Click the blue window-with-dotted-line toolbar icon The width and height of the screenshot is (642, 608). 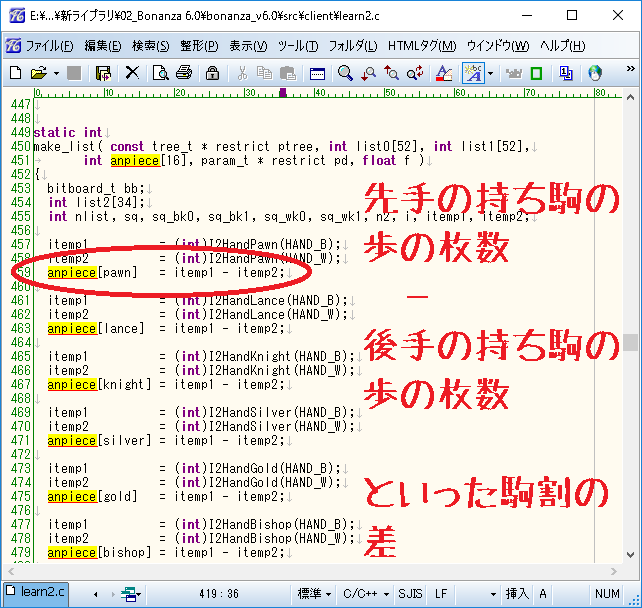click(x=317, y=74)
